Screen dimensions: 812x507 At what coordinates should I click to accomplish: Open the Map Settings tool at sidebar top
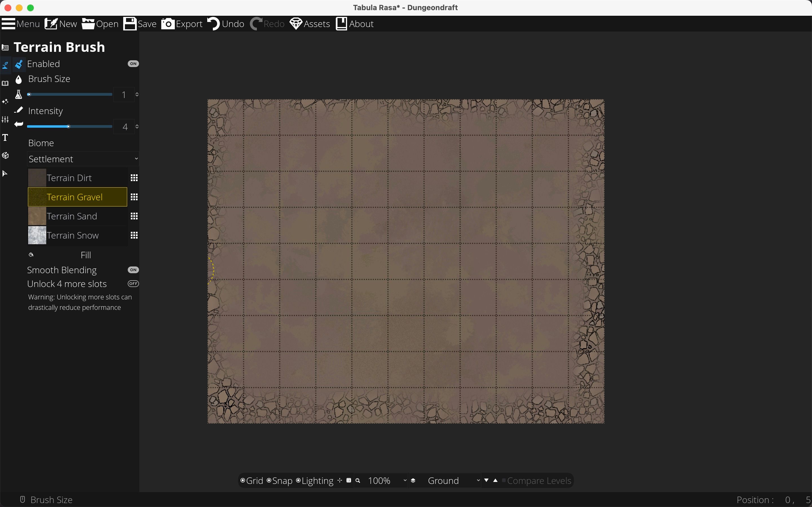tap(5, 48)
